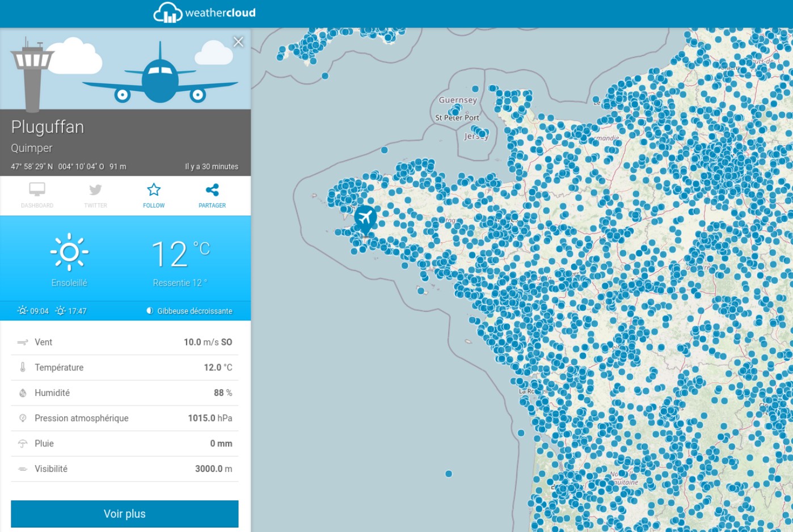Click the sunny Ensoleillé weather icon

click(x=69, y=252)
